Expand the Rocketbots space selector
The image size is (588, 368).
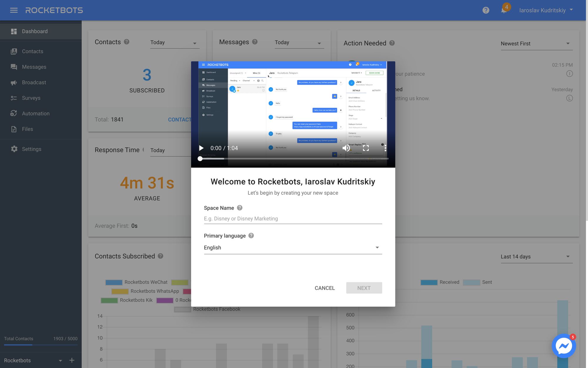[x=33, y=360]
